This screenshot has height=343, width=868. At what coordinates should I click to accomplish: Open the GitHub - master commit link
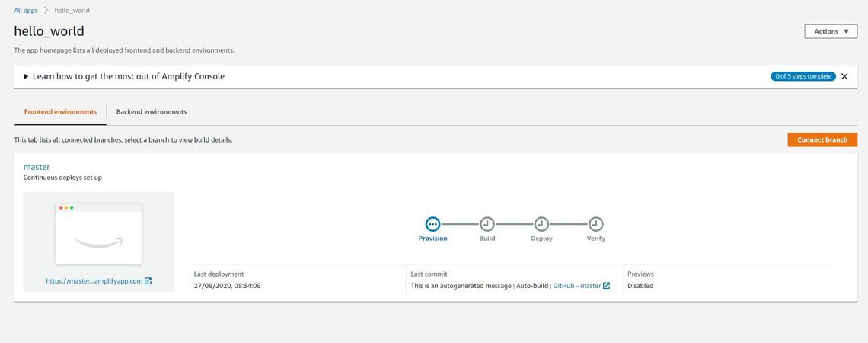[577, 286]
